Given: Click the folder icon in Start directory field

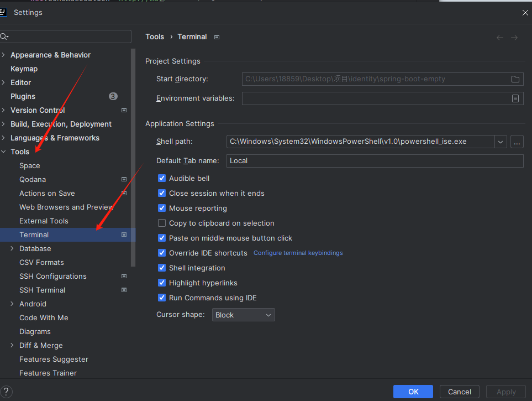Looking at the screenshot, I should pyautogui.click(x=515, y=79).
